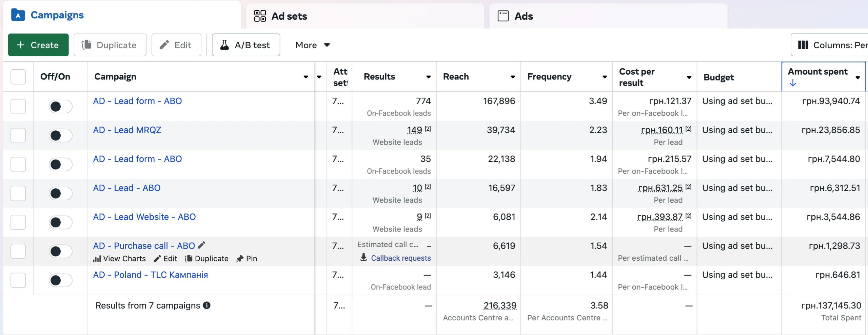Click the green Create button

pos(38,45)
